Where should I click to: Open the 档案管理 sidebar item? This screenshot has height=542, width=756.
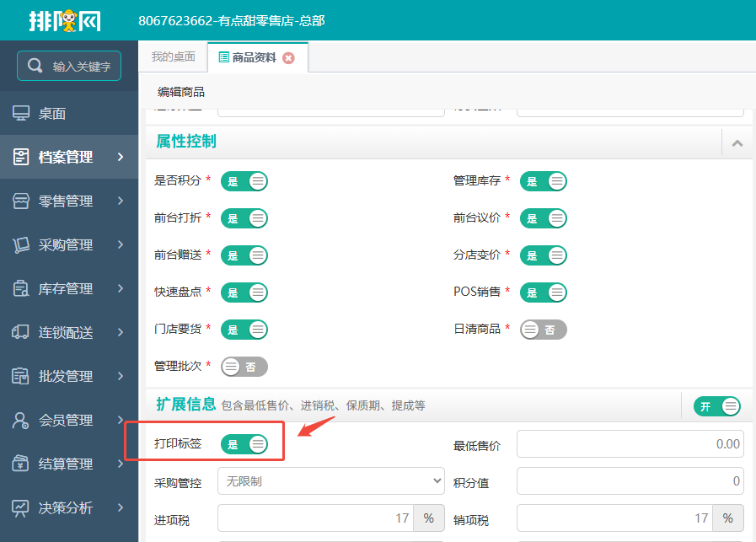click(x=69, y=157)
